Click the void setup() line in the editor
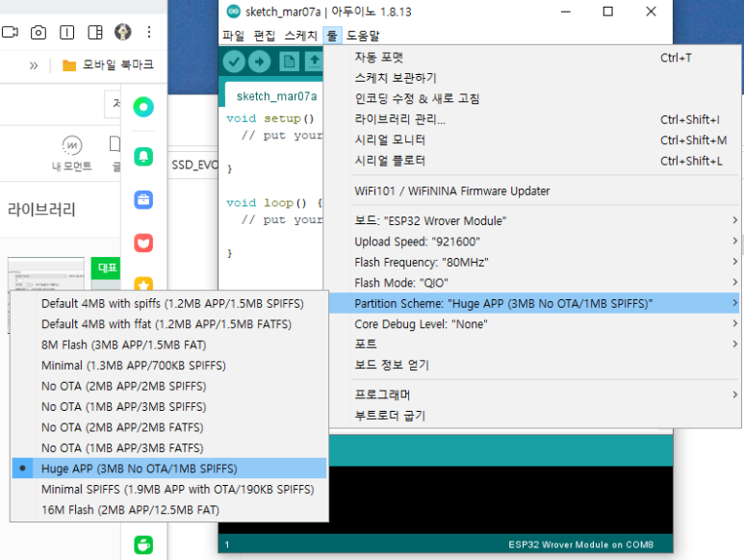Image resolution: width=744 pixels, height=560 pixels. (270, 118)
